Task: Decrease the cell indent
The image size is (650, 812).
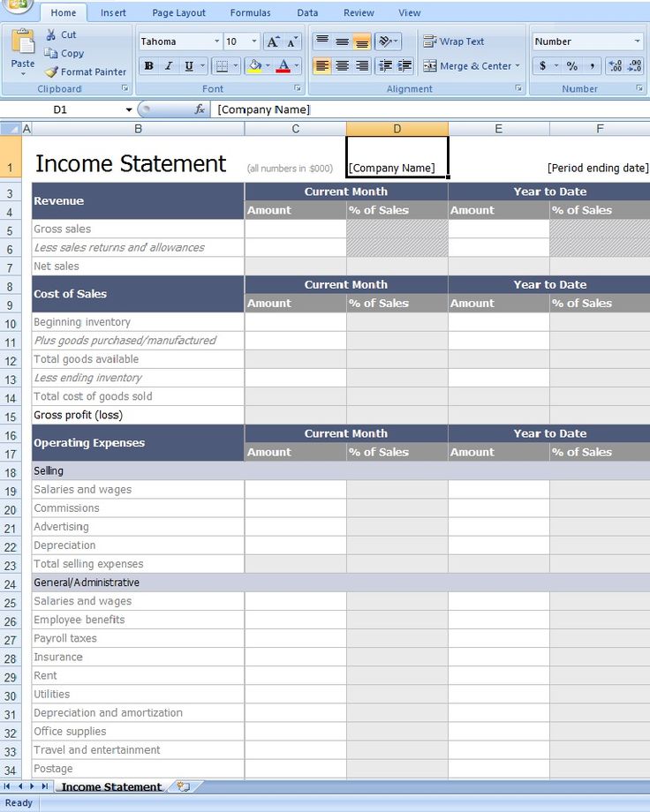Action: click(385, 66)
